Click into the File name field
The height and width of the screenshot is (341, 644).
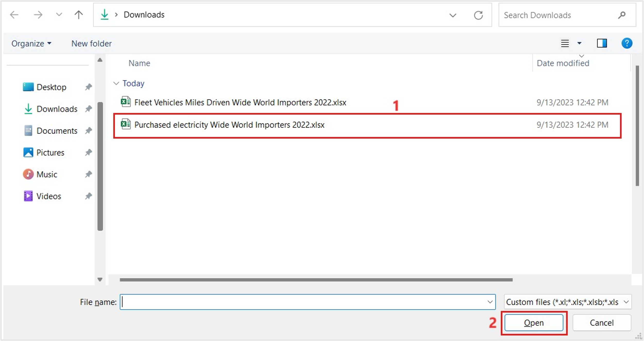(x=304, y=302)
